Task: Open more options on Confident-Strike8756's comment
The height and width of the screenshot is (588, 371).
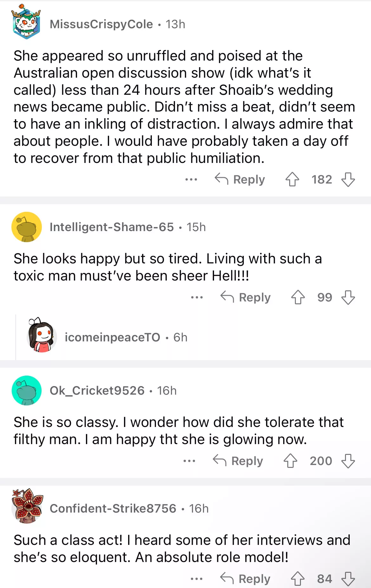Action: 197,579
